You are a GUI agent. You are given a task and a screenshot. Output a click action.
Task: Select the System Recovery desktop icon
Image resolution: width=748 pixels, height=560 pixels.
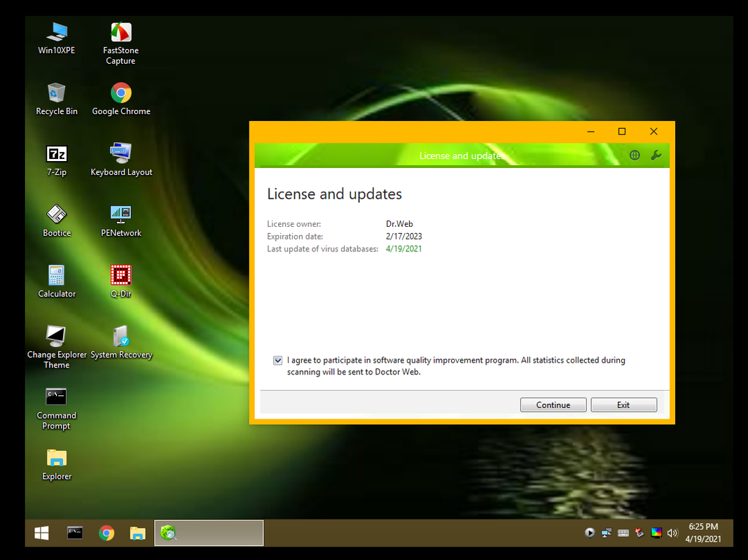point(121,342)
